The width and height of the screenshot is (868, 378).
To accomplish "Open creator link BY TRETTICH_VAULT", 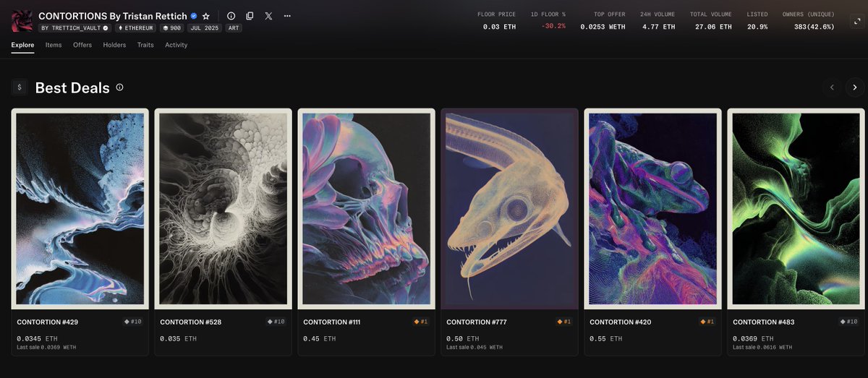I will pyautogui.click(x=75, y=28).
